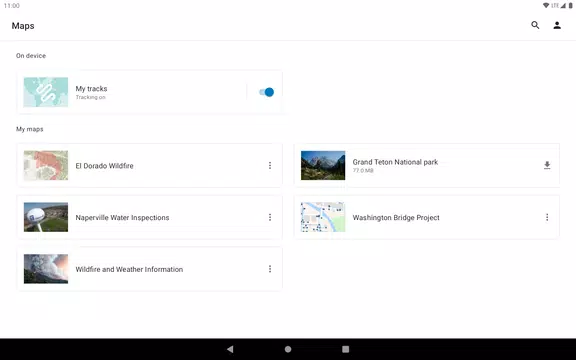Open the user profile icon
The width and height of the screenshot is (576, 360).
point(557,25)
